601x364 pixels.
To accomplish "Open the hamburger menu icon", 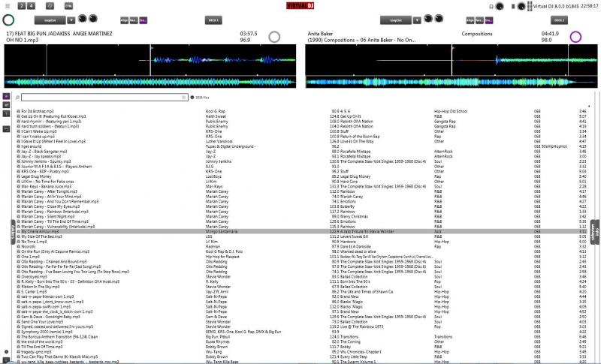I will pos(8,6).
